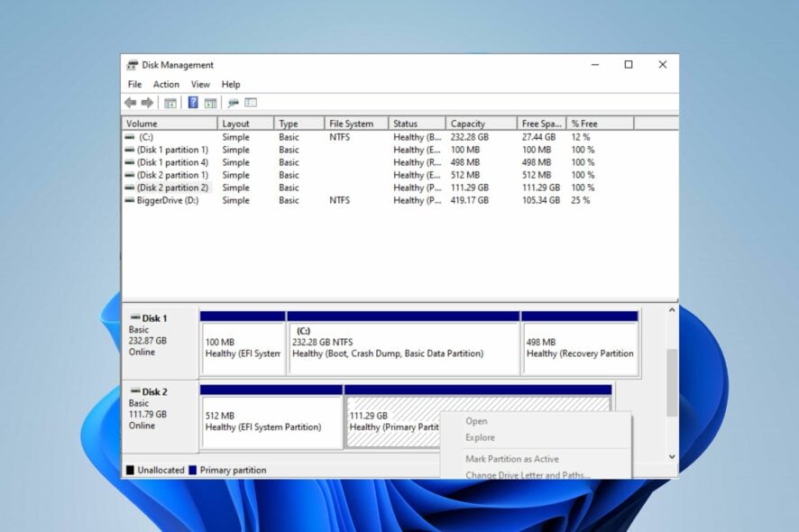Click the volume icon beside (C:)

132,136
